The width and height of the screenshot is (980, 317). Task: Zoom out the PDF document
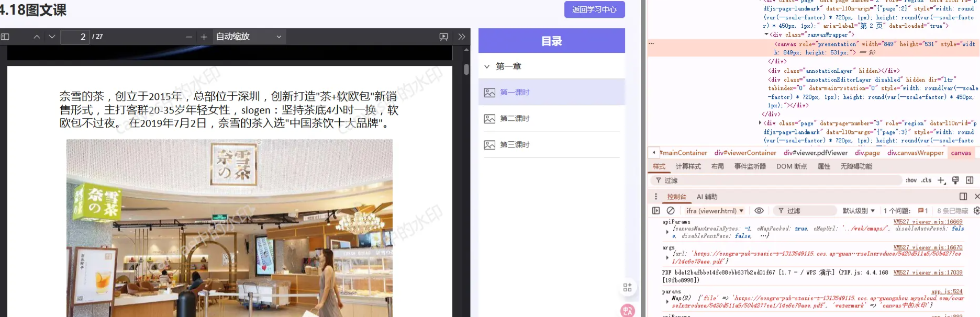click(x=189, y=37)
